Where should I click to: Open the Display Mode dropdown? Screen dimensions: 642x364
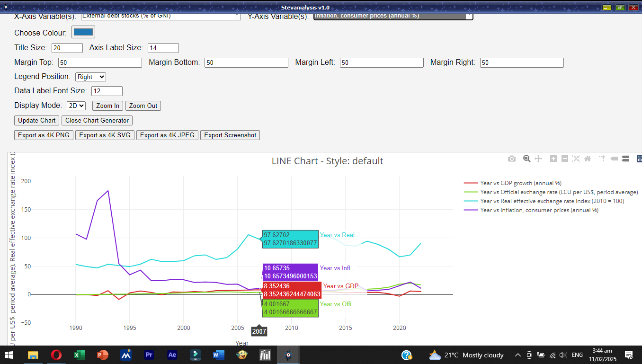click(76, 106)
